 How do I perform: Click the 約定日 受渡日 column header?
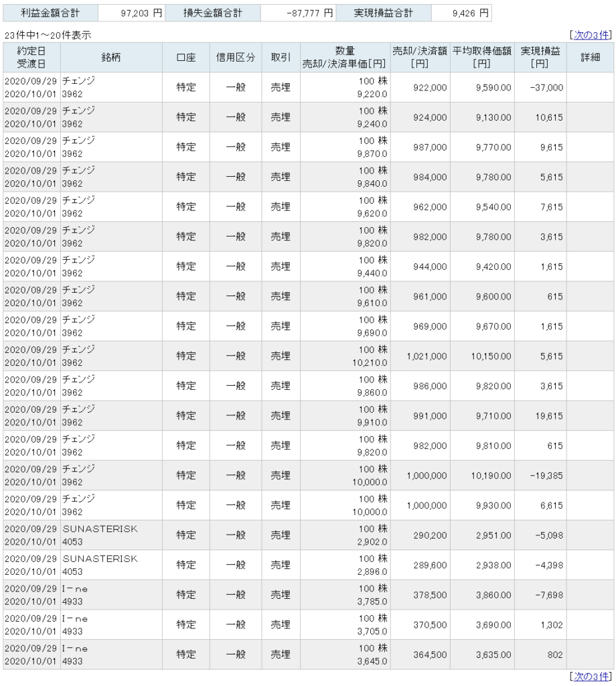[31, 58]
